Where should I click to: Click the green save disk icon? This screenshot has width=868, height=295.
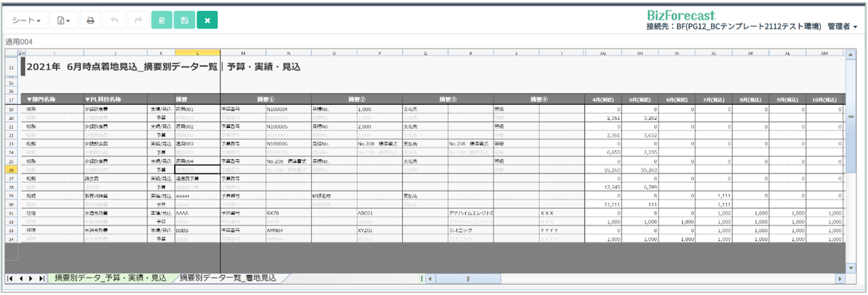click(184, 20)
